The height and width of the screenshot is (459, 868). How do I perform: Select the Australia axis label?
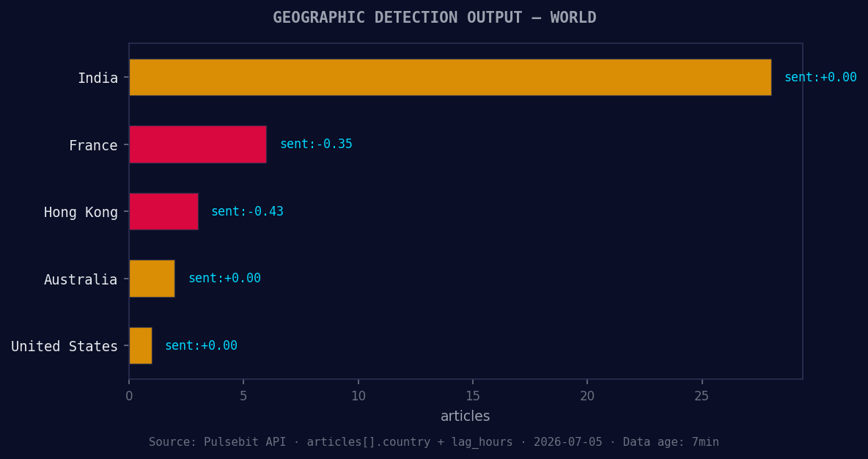coord(81,279)
